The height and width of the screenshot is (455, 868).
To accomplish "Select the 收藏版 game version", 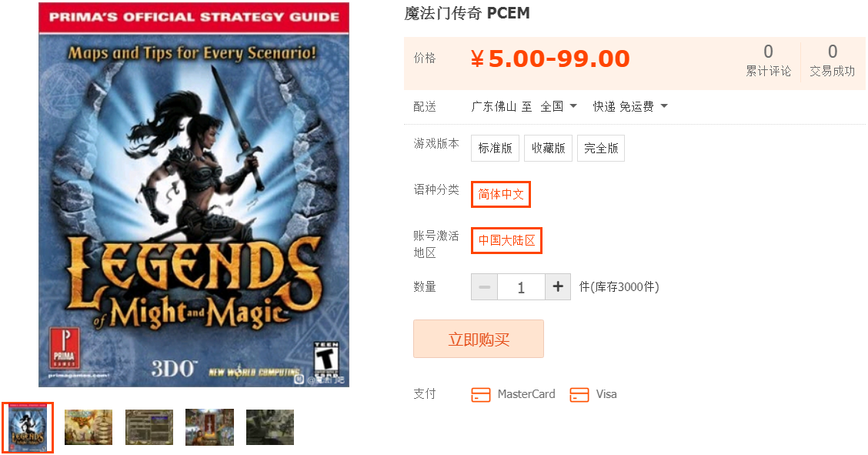I will pos(548,148).
